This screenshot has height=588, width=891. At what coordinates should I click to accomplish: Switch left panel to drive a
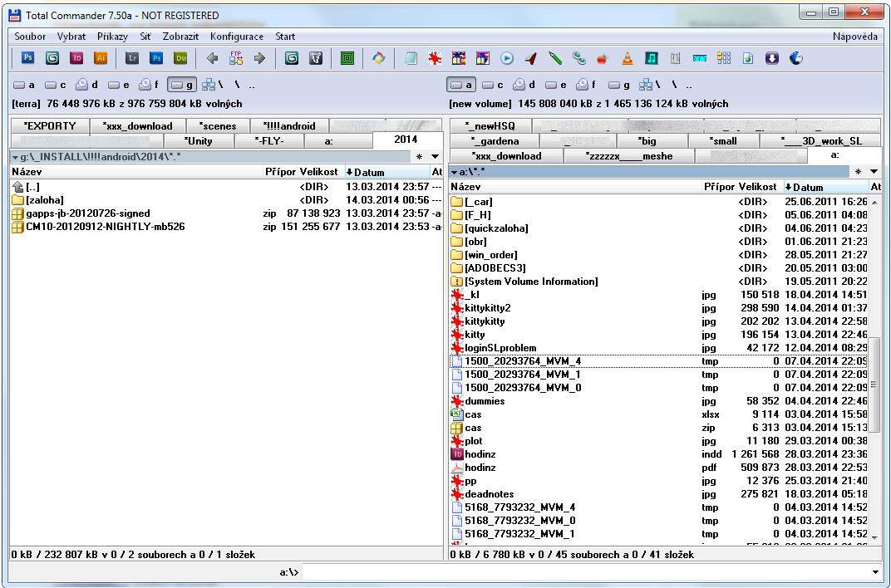click(x=24, y=86)
